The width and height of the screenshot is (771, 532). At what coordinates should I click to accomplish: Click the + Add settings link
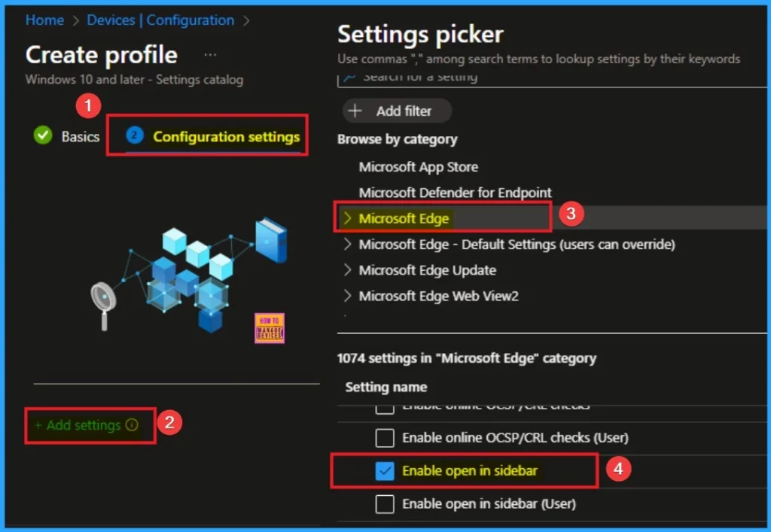[78, 425]
